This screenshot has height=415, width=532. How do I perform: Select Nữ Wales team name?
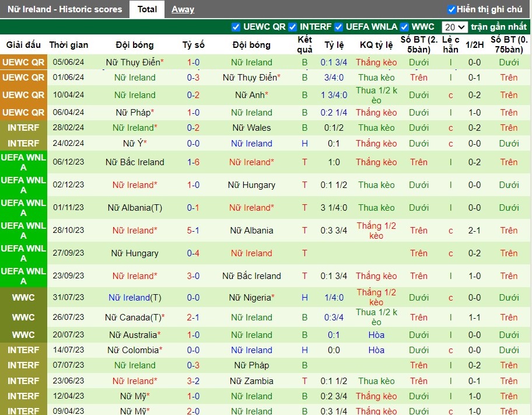(252, 128)
